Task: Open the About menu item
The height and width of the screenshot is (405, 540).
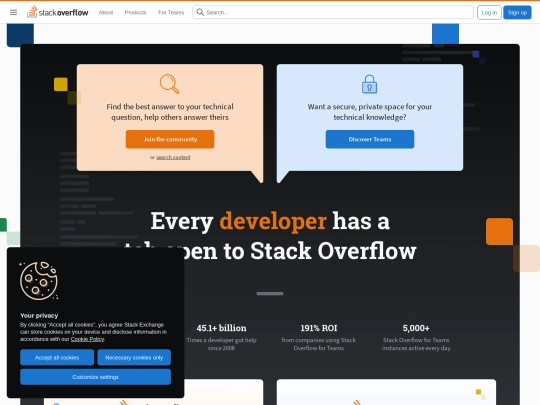Action: [x=106, y=12]
